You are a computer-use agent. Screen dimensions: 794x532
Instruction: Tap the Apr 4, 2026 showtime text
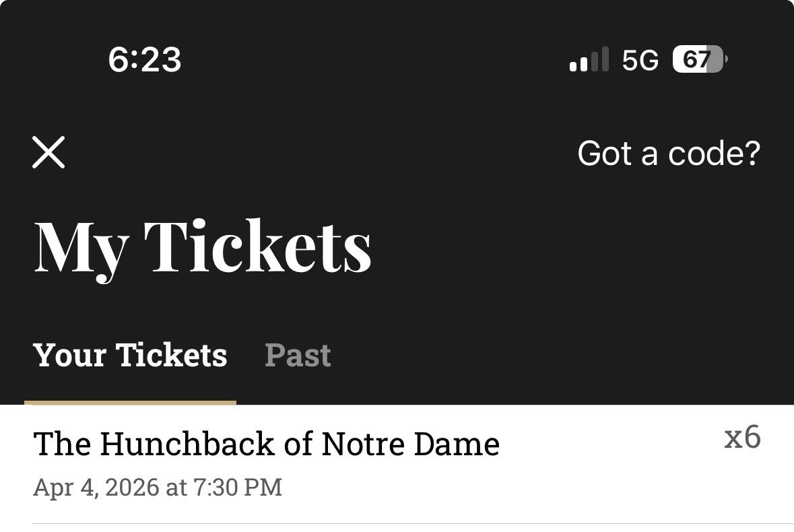(x=158, y=487)
